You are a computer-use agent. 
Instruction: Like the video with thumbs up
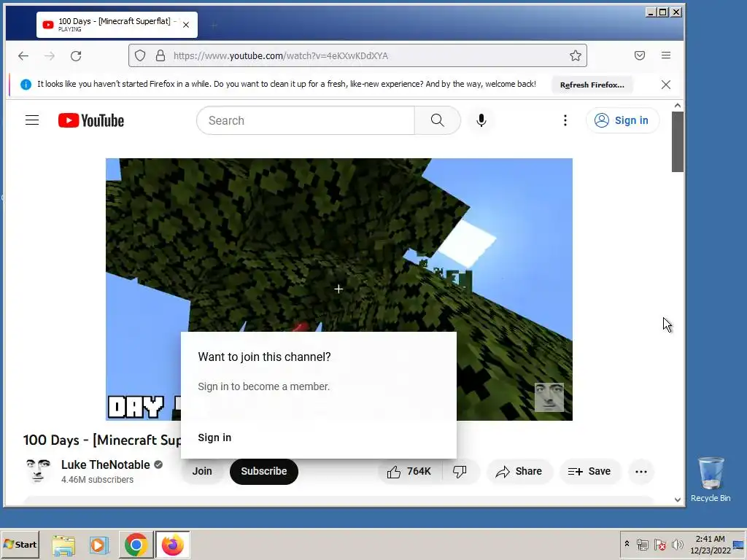click(410, 472)
